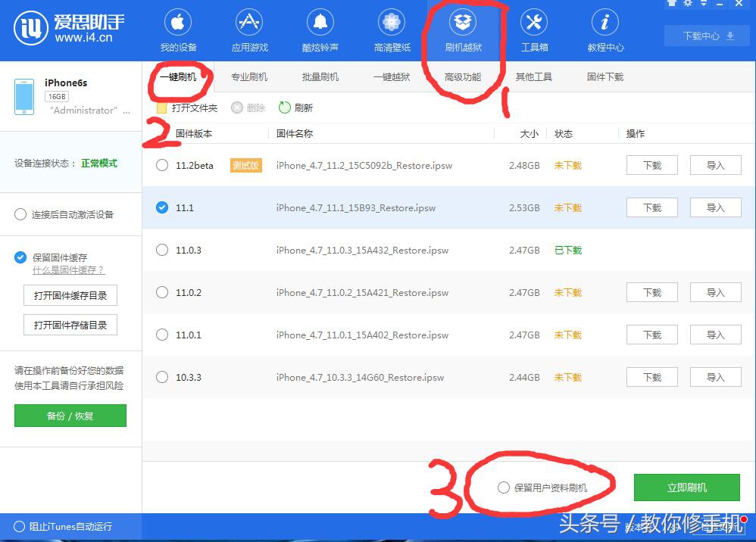Viewport: 756px width, 542px height.
Task: Click the 16GB capacity label
Action: tap(57, 96)
